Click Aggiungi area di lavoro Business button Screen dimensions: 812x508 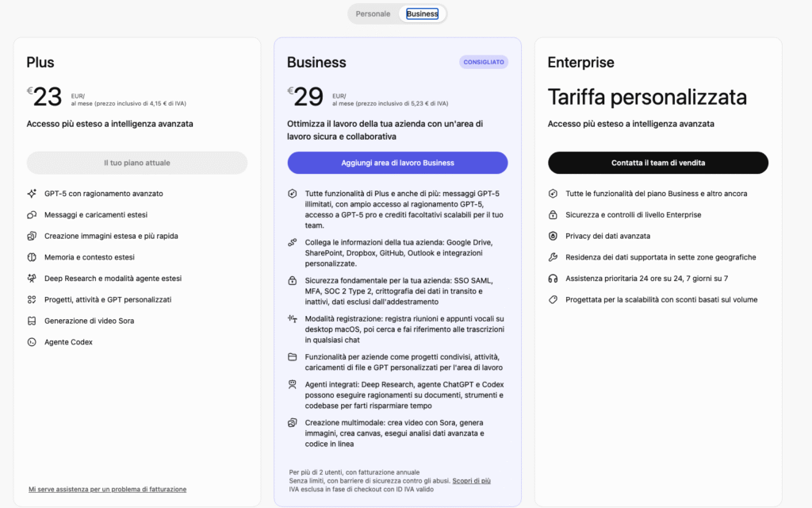397,163
